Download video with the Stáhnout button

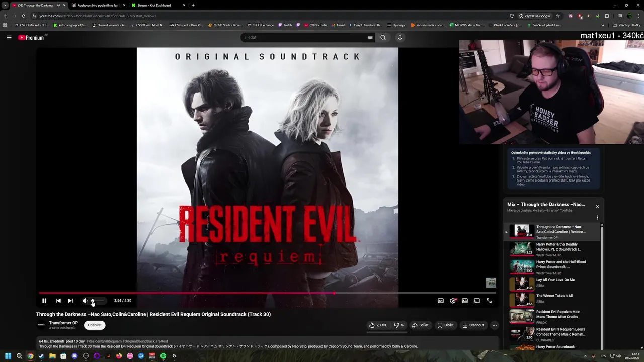click(473, 325)
